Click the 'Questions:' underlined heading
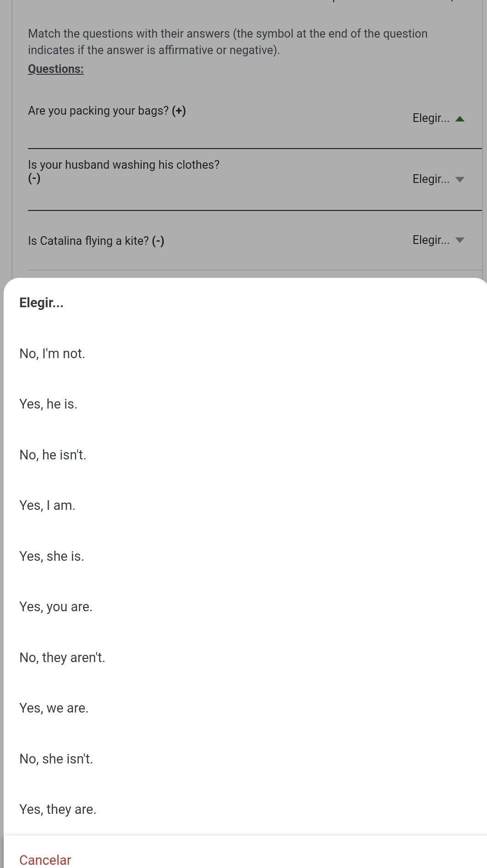 pos(56,69)
